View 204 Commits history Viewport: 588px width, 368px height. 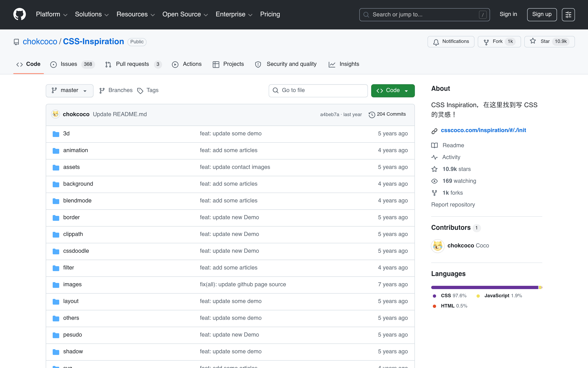pos(387,114)
